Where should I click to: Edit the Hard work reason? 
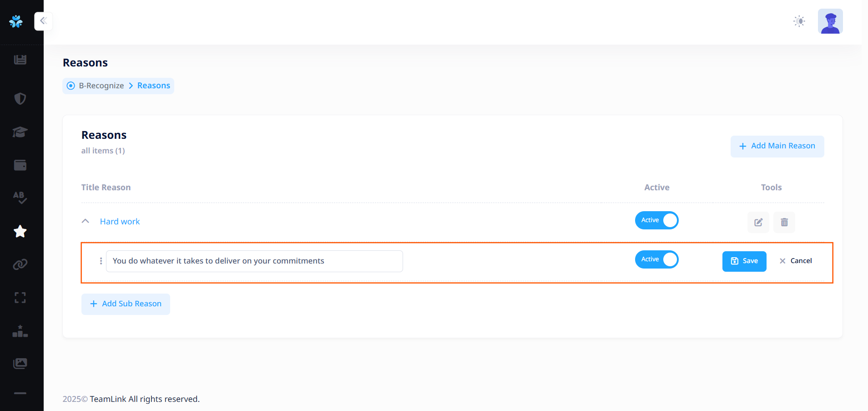(758, 222)
